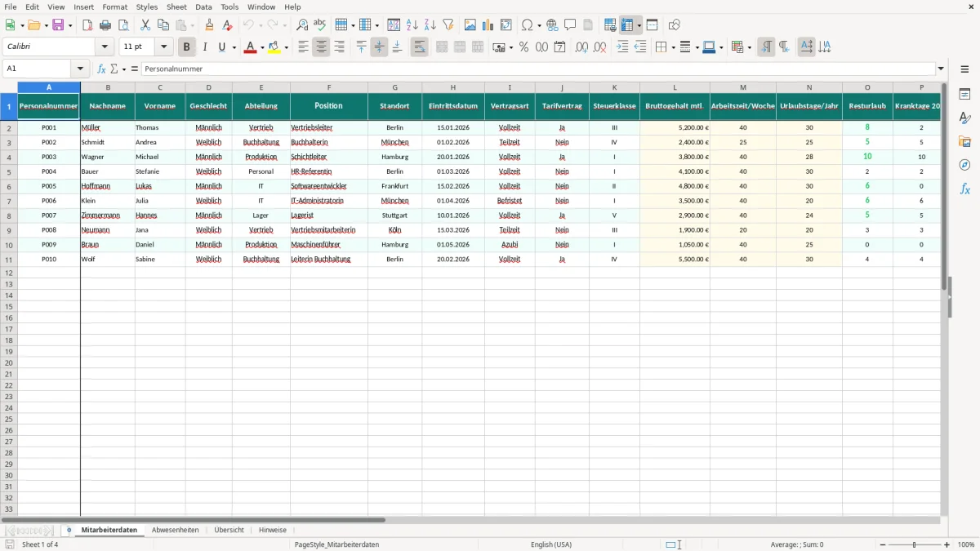This screenshot has width=980, height=551.
Task: Click zoom out minus button
Action: (x=883, y=544)
